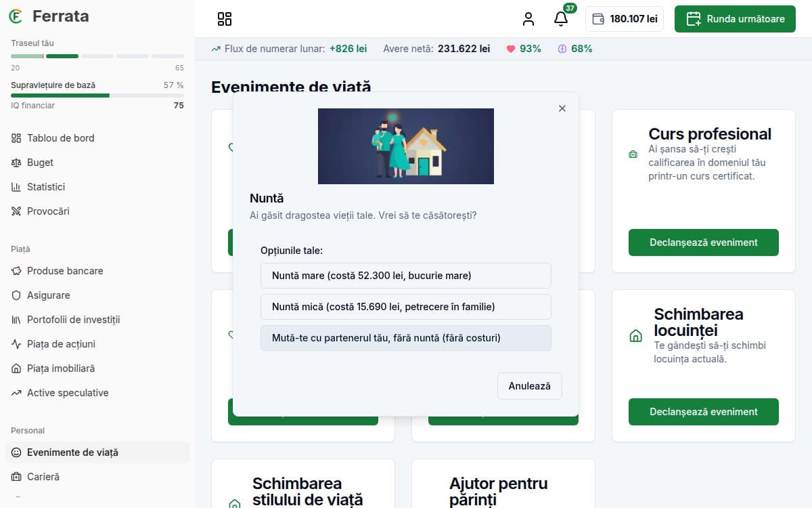
Task: Click the Asigurare shield icon
Action: click(x=16, y=295)
